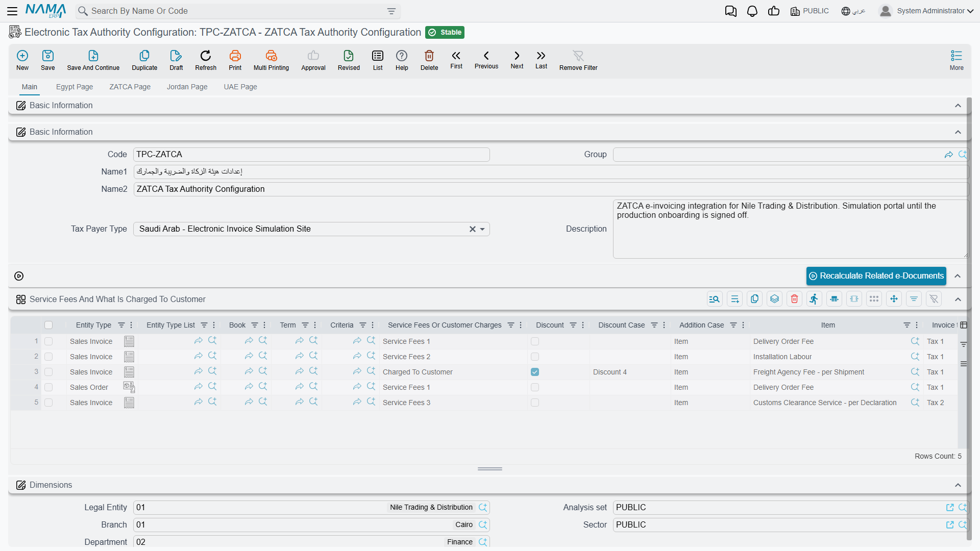
Task: Open System Administrator user menu
Action: click(x=926, y=11)
